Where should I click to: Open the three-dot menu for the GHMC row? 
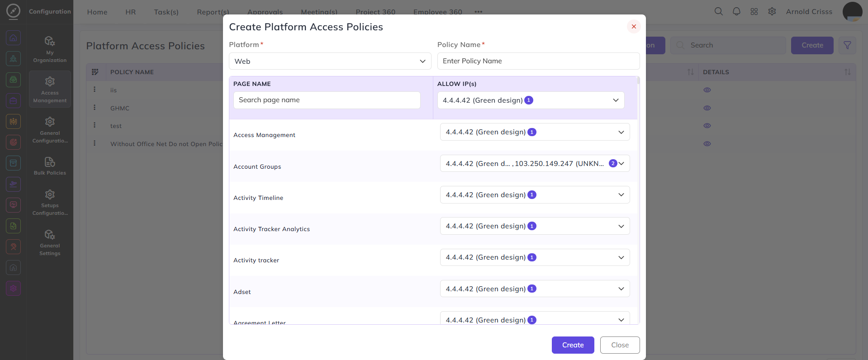pos(95,107)
